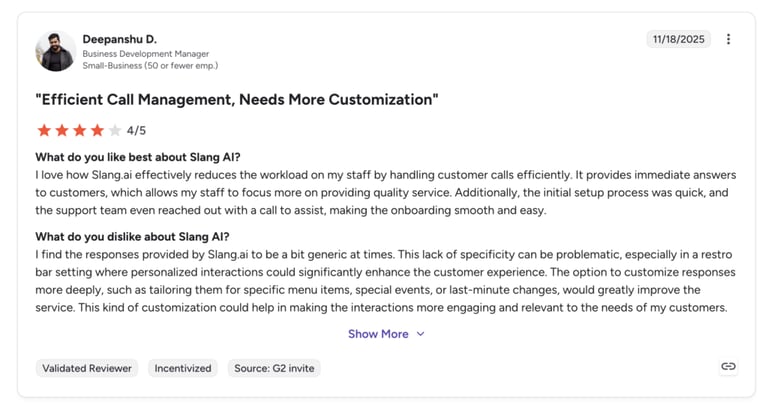The image size is (768, 409).
Task: Click Deepanshu D.'s profile photo
Action: pyautogui.click(x=55, y=51)
